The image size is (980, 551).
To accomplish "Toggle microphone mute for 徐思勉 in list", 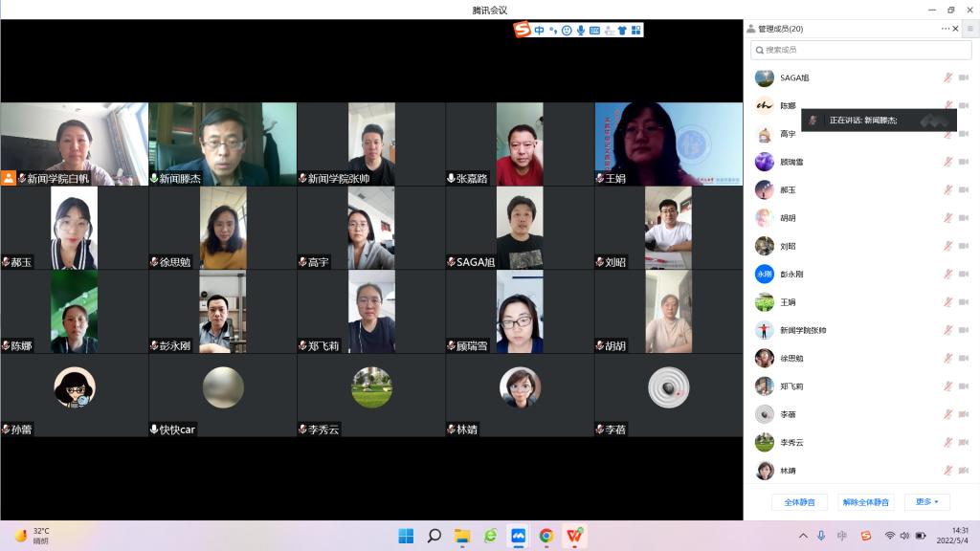I will click(947, 358).
